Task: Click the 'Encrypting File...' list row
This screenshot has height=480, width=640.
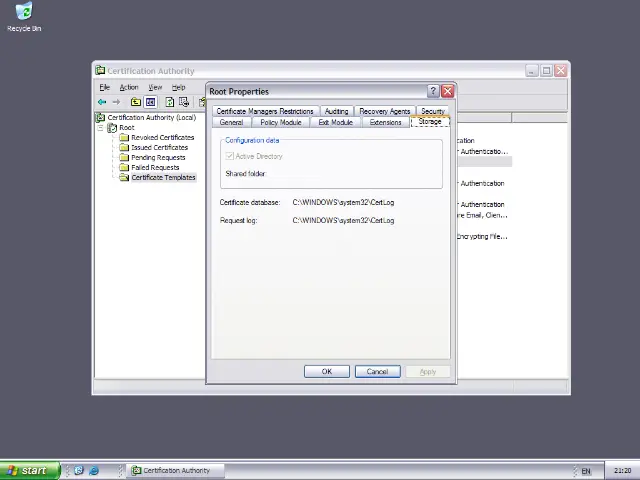Action: pos(482,236)
